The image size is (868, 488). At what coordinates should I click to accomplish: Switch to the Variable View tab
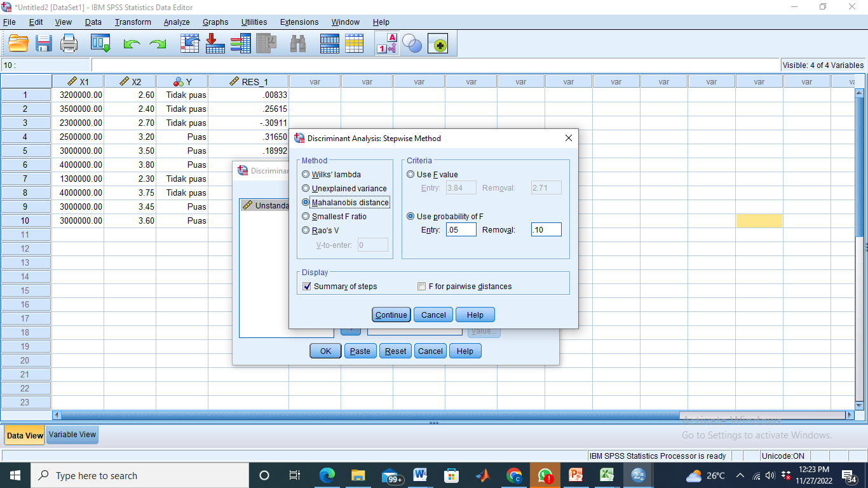coord(72,435)
